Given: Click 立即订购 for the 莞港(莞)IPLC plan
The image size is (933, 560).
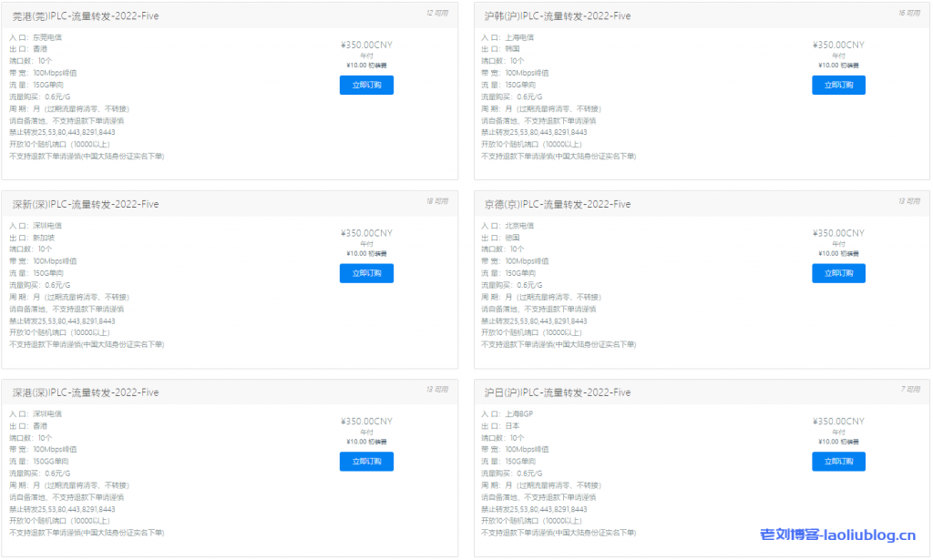Looking at the screenshot, I should tap(366, 85).
